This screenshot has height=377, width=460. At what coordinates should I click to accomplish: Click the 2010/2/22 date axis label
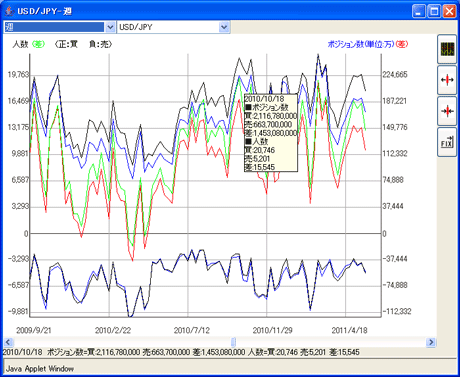coord(113,330)
